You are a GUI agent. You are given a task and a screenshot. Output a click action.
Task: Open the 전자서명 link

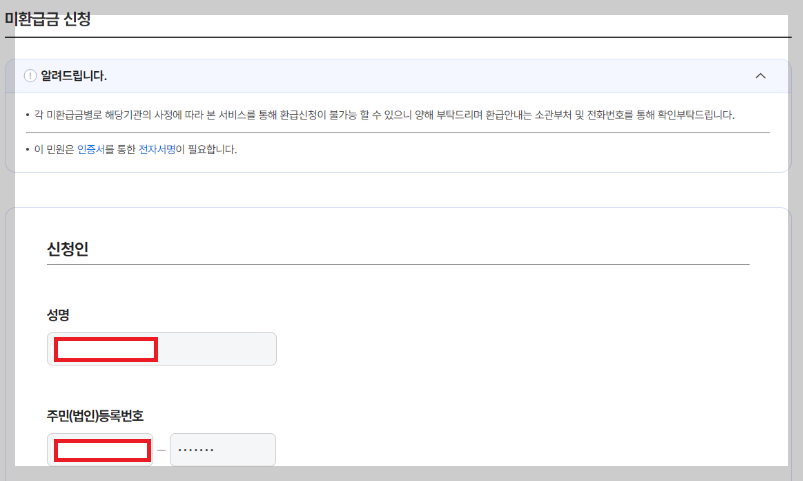click(x=157, y=149)
